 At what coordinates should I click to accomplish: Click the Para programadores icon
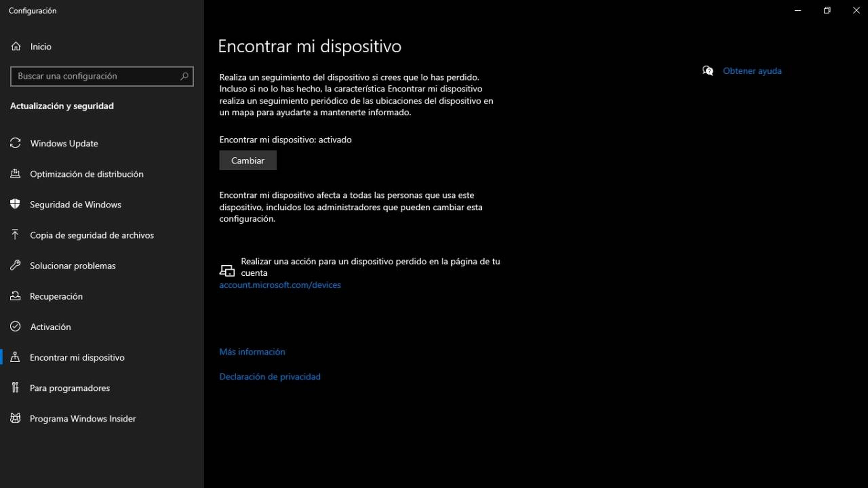coord(16,387)
